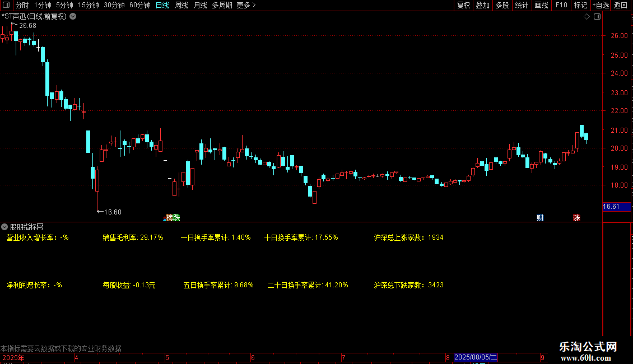
Task: Toggle the left sidebar panel icon
Action: click(6, 5)
